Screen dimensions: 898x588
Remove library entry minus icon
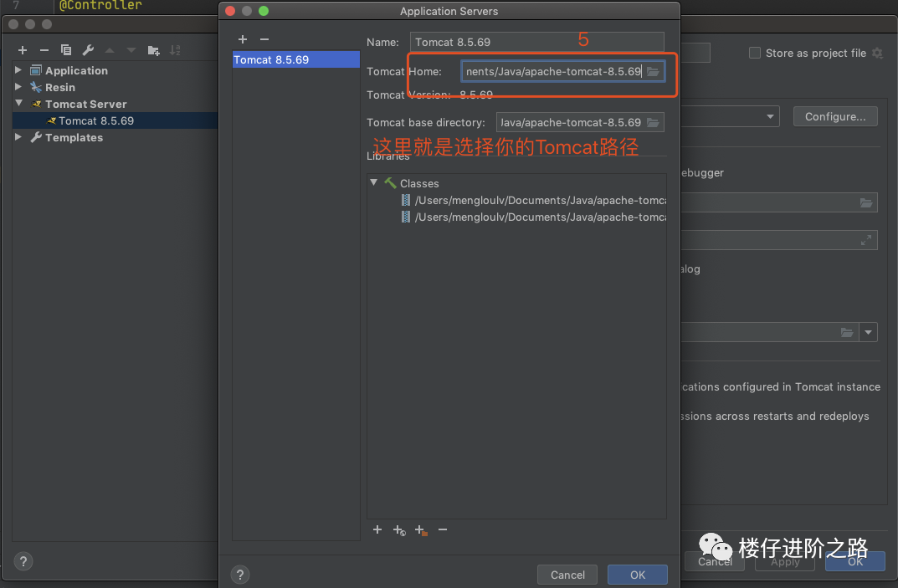point(443,529)
